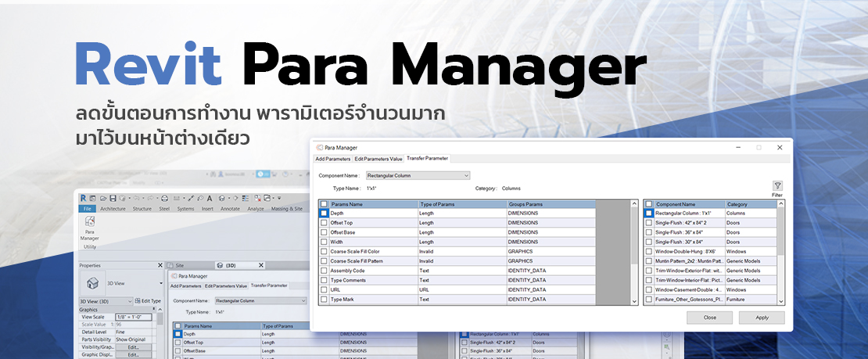Check the Offset Base parameter checkbox
Viewport: 868px width, 359px height.
pyautogui.click(x=324, y=232)
